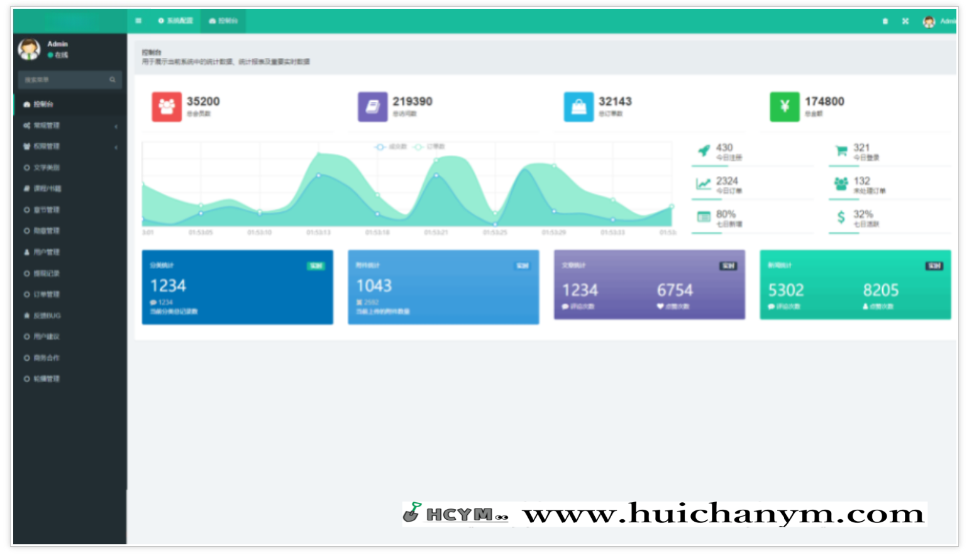The height and width of the screenshot is (560, 974).
Task: Click the rocket icon next to 430
Action: click(x=704, y=151)
